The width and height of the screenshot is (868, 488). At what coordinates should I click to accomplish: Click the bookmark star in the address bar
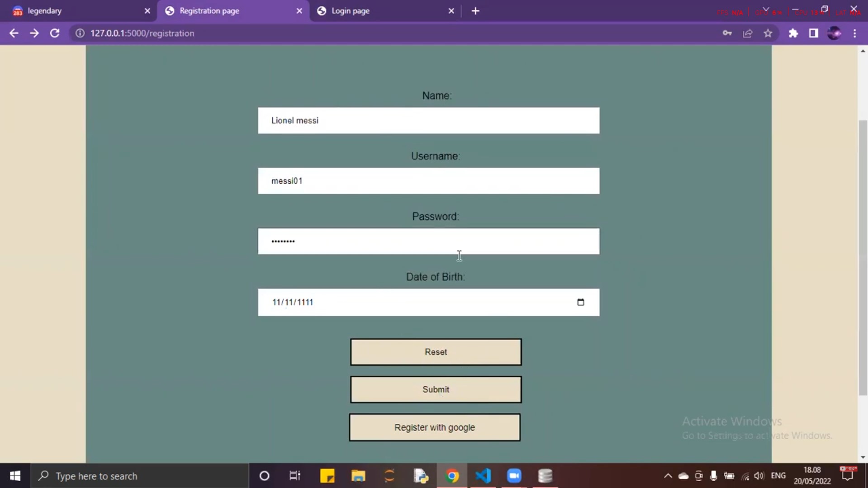tap(768, 33)
